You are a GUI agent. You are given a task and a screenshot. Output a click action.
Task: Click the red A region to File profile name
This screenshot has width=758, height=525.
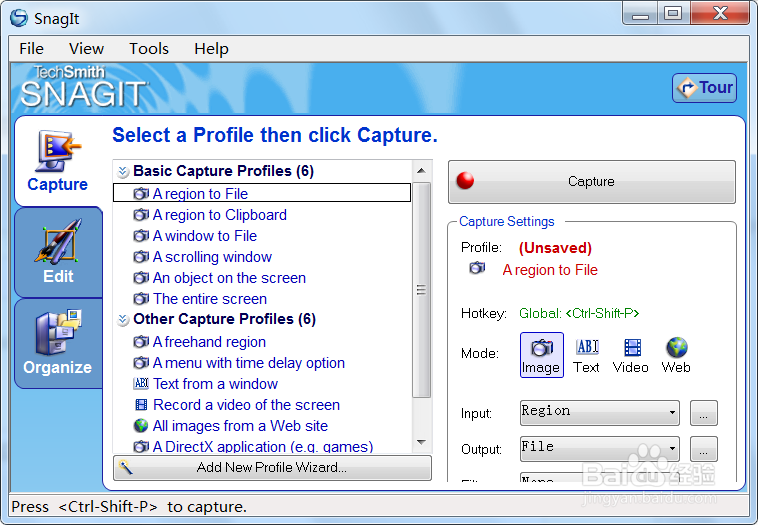click(550, 270)
